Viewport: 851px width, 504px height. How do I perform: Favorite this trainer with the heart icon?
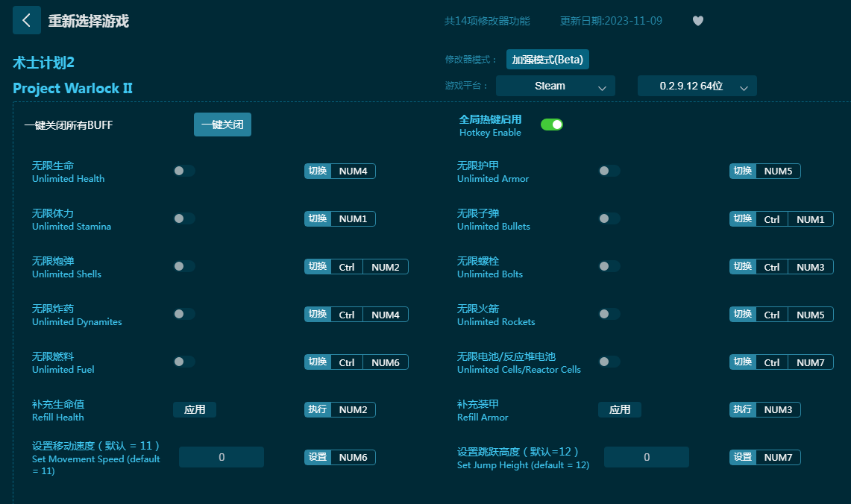[x=698, y=21]
